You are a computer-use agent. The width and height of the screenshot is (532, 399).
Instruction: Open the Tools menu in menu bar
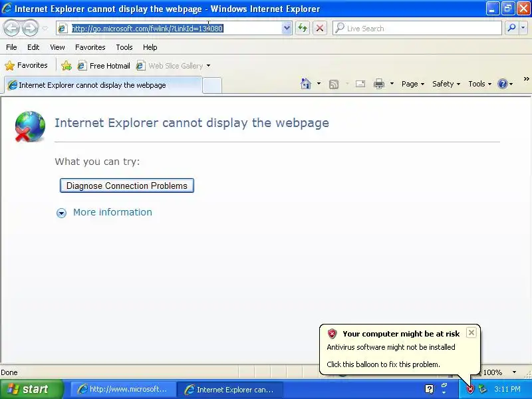124,47
